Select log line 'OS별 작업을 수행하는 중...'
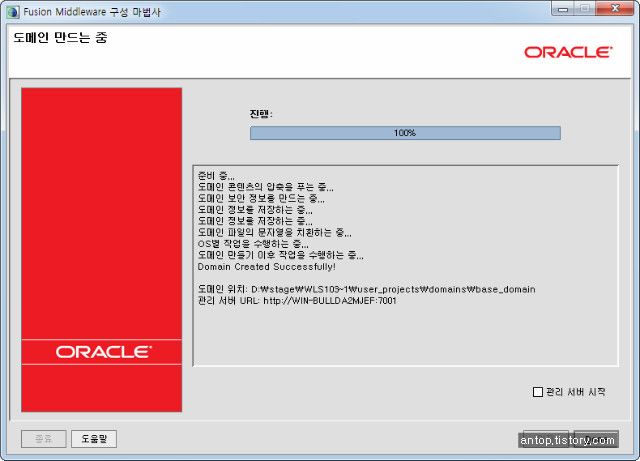The width and height of the screenshot is (640, 461). [x=253, y=244]
